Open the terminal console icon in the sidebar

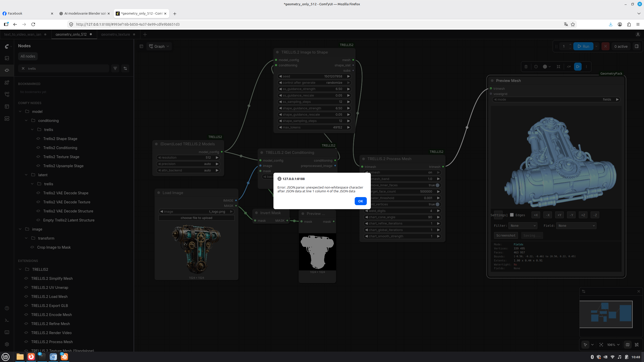coord(7,320)
